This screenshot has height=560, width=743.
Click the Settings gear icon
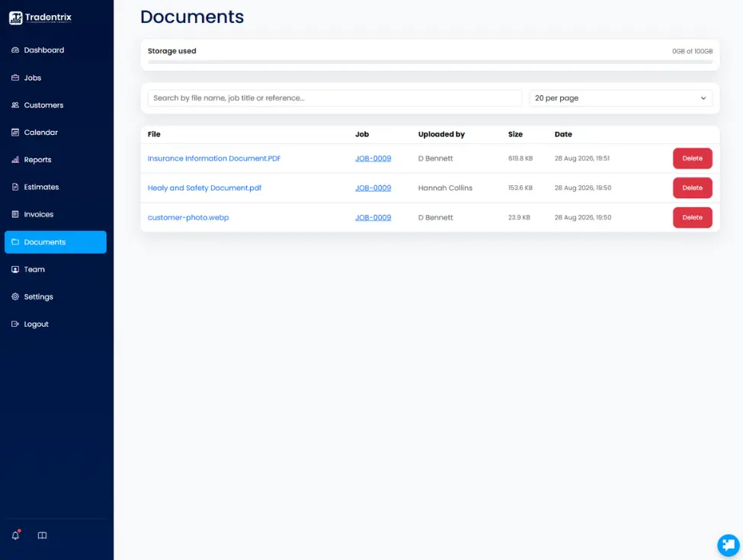(x=15, y=296)
